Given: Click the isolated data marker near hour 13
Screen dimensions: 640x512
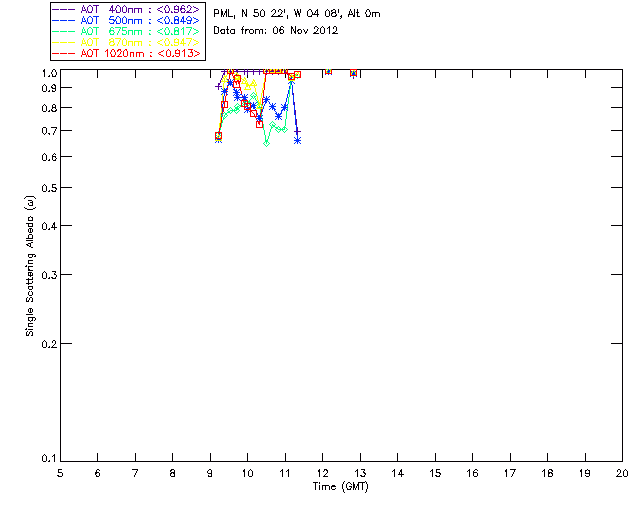Looking at the screenshot, I should pyautogui.click(x=353, y=73).
